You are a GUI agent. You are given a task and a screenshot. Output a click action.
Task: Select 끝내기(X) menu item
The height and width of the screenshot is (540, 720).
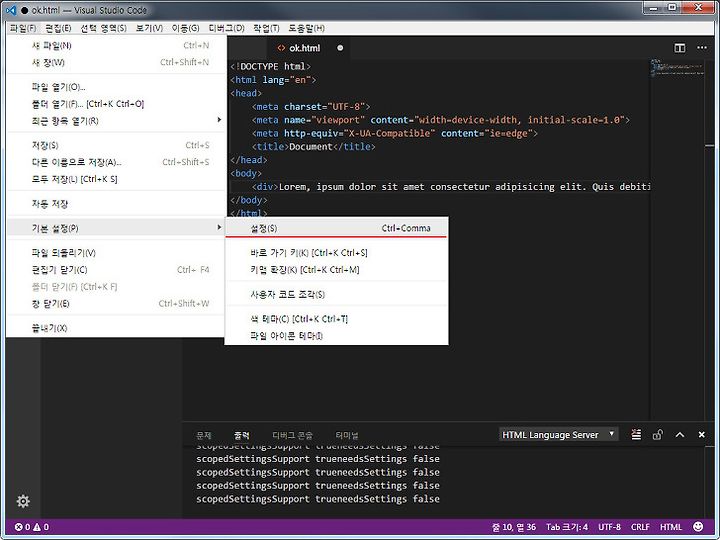(117, 328)
